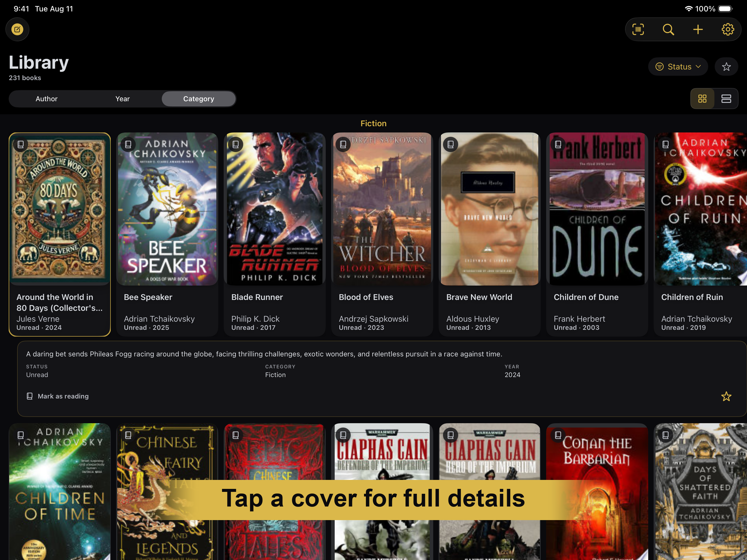Open the search magnifier
The height and width of the screenshot is (560, 747).
click(668, 29)
